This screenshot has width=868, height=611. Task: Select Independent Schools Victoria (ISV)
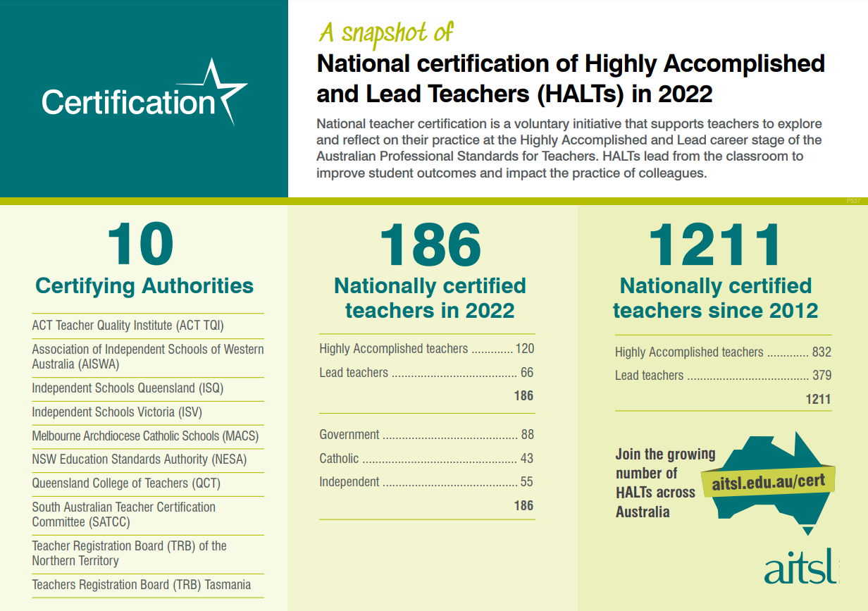pos(117,412)
